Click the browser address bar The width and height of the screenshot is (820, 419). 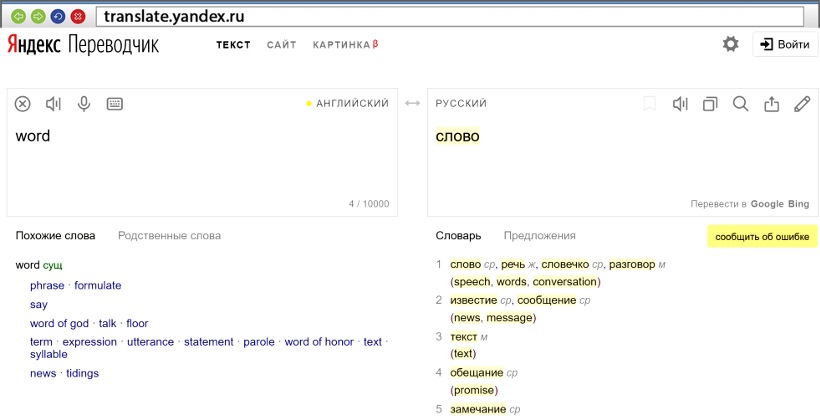[x=450, y=17]
